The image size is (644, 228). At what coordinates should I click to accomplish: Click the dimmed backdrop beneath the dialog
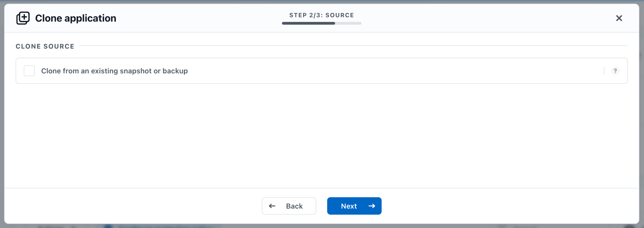pos(321,226)
